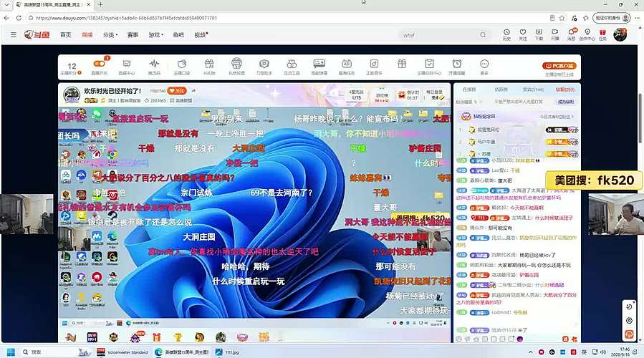644x358 pixels.
Task: Click the circular target floating icon at right
Action: 629,321
